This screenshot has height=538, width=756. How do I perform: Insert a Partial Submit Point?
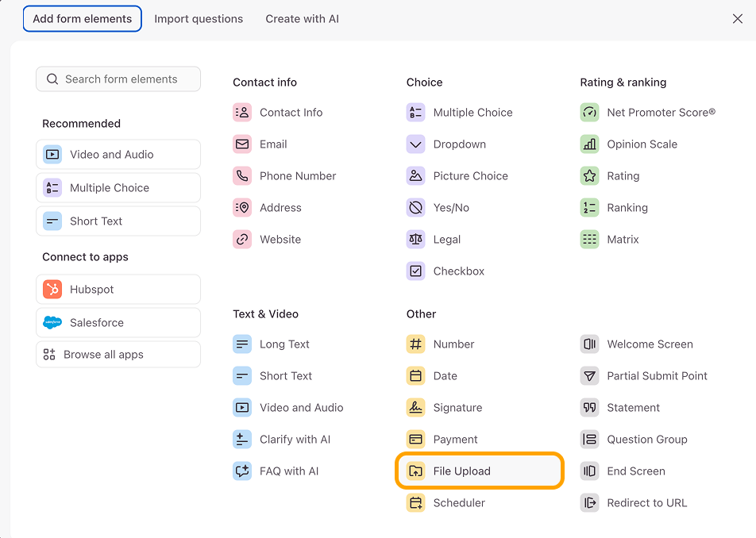(644, 375)
